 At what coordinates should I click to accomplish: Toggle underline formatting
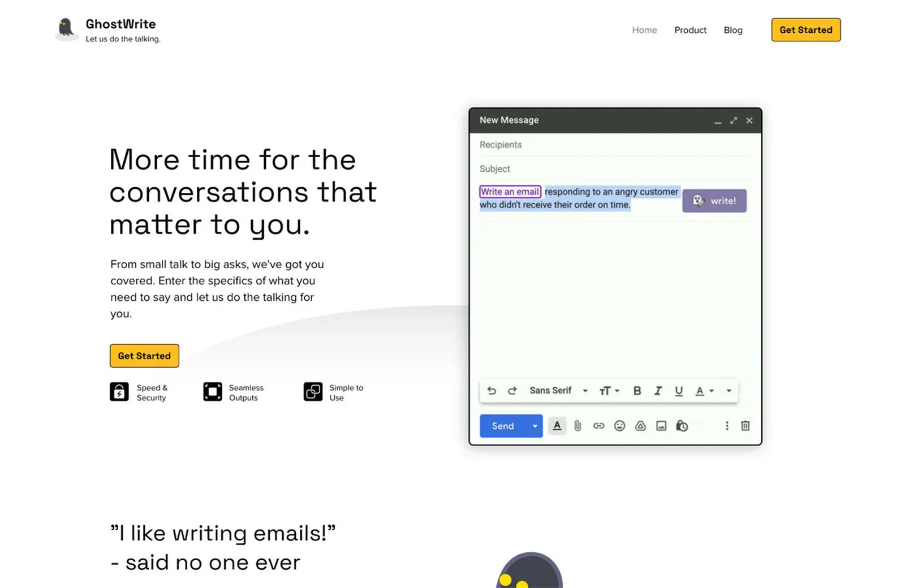pos(679,391)
